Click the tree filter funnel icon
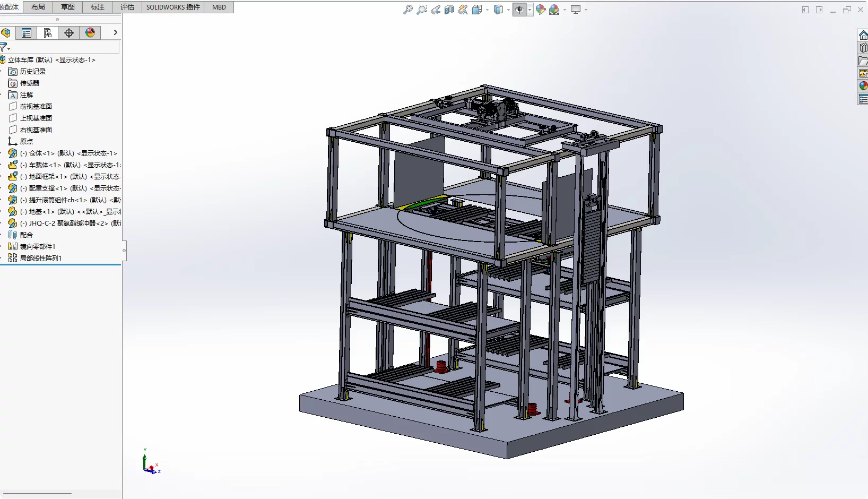This screenshot has height=499, width=868. tap(4, 47)
